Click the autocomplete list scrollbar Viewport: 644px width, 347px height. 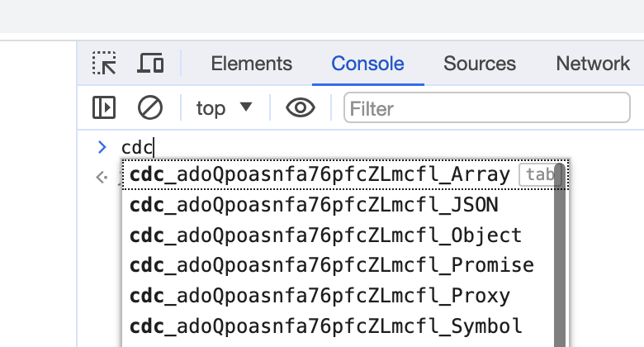[559, 256]
